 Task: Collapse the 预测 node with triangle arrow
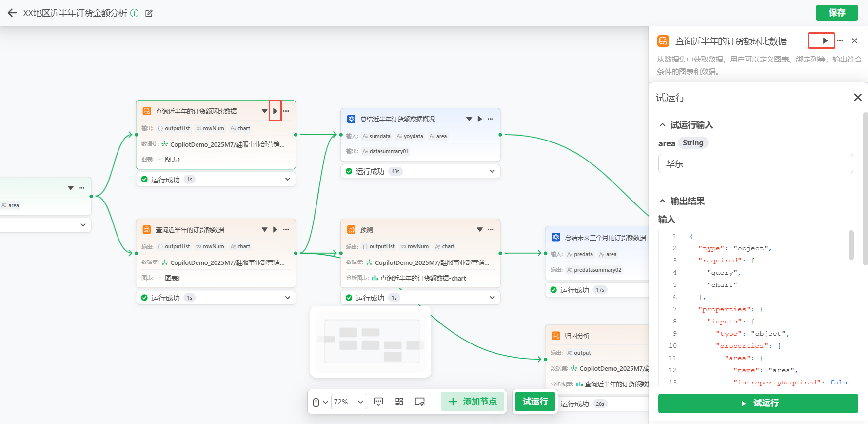click(x=480, y=230)
